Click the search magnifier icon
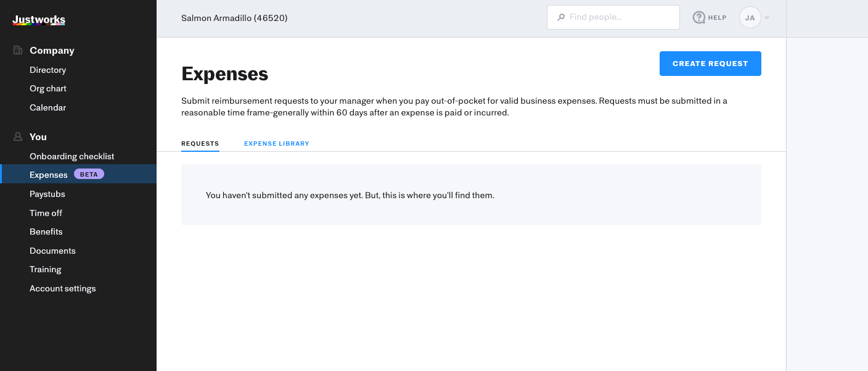The width and height of the screenshot is (868, 371). pyautogui.click(x=561, y=17)
